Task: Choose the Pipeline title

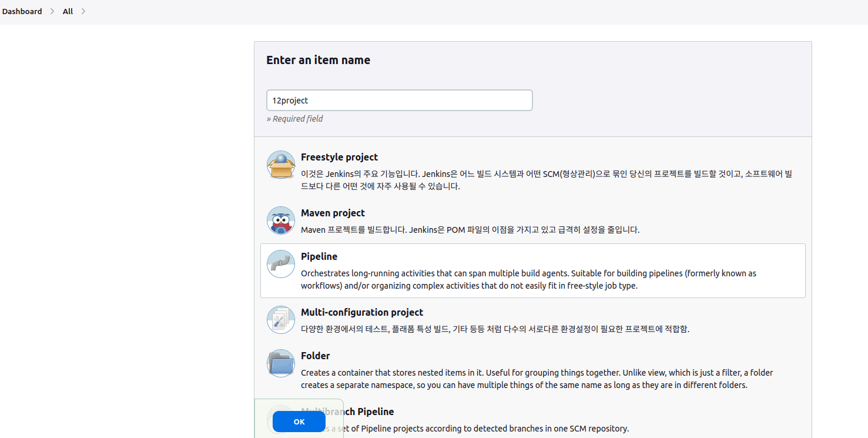Action: point(319,256)
